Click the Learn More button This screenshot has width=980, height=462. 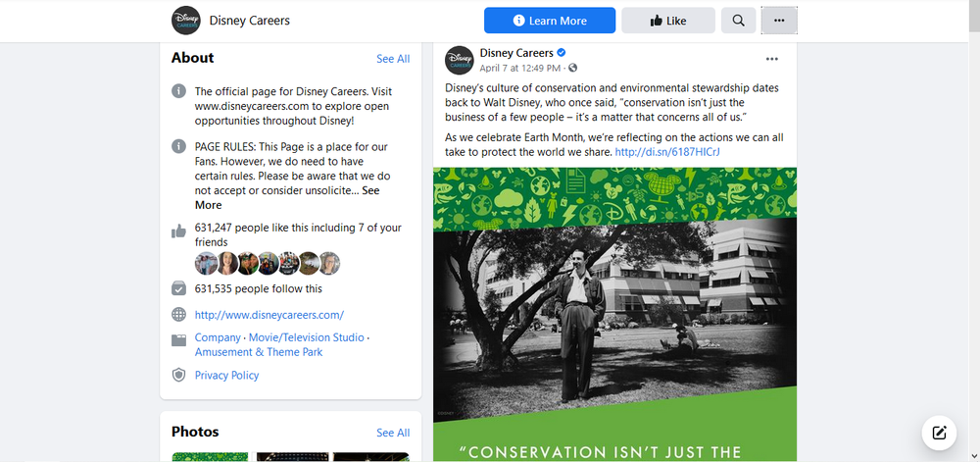(550, 21)
